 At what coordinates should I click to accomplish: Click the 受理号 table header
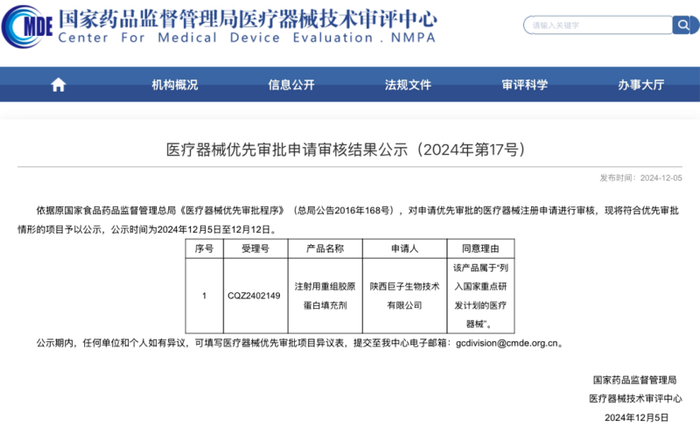(255, 249)
